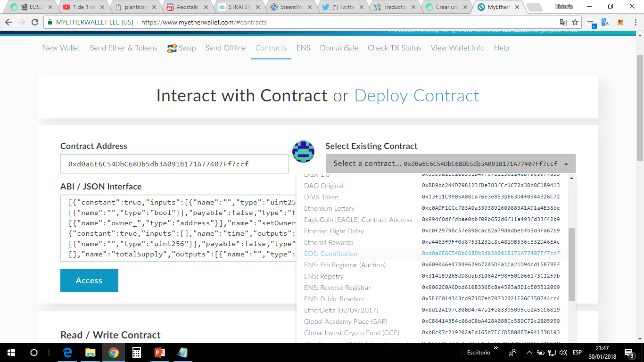Open the Send Offline tab
Viewport: 644px width, 362px height.
225,48
